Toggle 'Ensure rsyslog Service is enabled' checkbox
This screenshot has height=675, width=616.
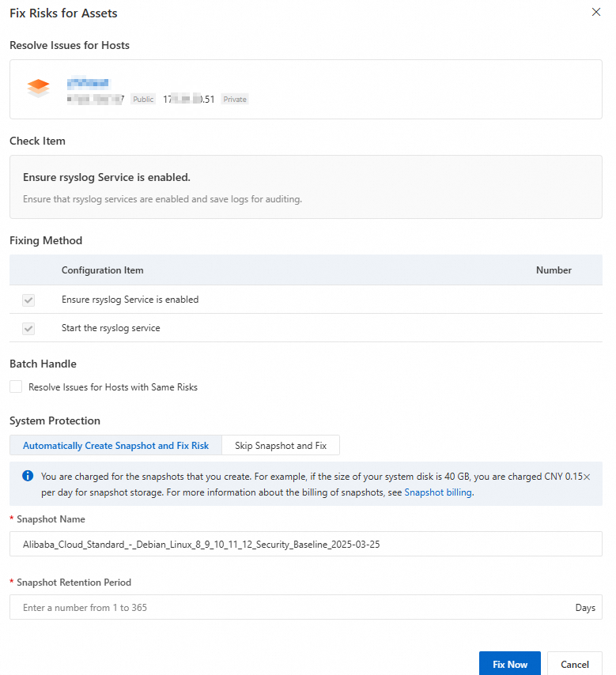tap(28, 300)
